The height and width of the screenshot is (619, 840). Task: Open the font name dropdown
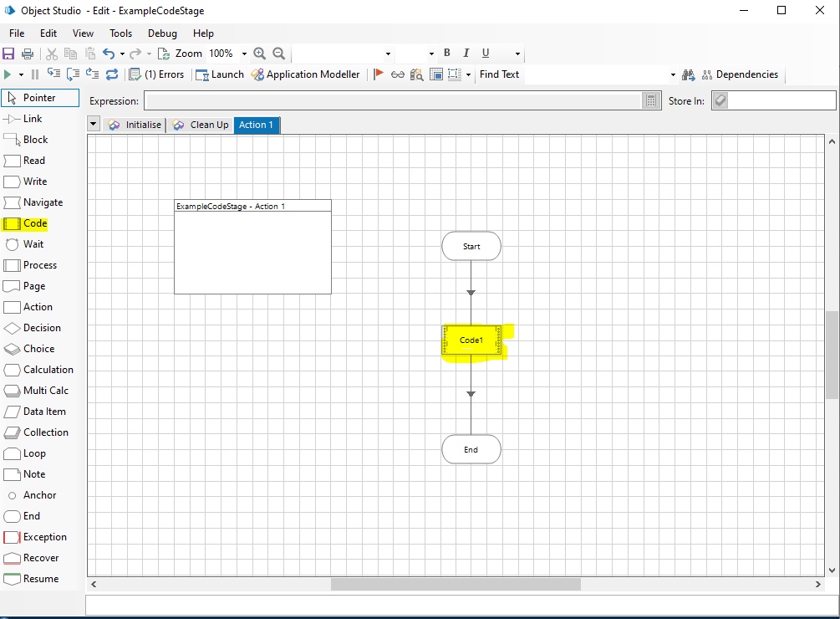click(x=388, y=54)
